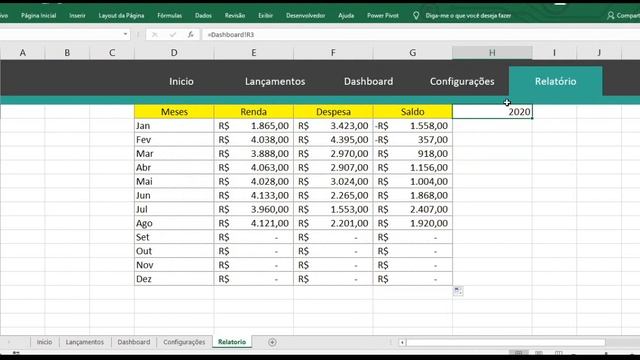Open Power Pivot ribbon tab

[382, 16]
